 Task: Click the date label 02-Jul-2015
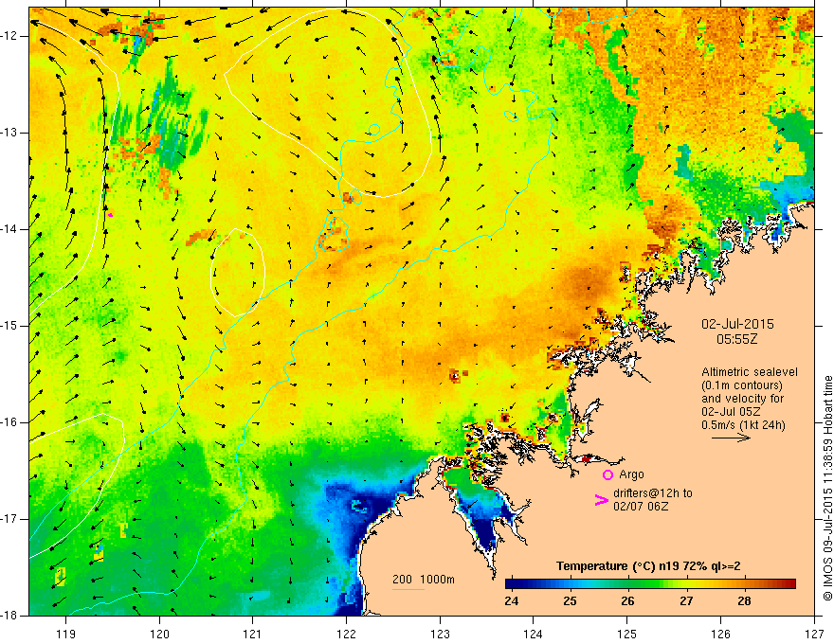tap(737, 324)
